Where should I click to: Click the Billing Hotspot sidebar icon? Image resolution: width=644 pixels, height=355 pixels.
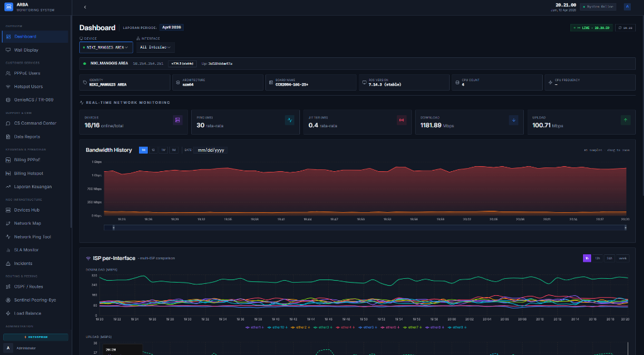9,173
